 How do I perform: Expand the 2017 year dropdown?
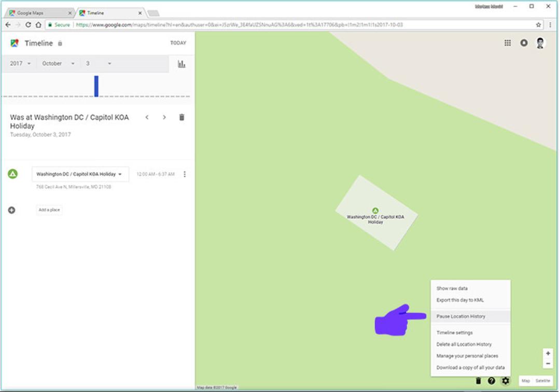coord(20,64)
